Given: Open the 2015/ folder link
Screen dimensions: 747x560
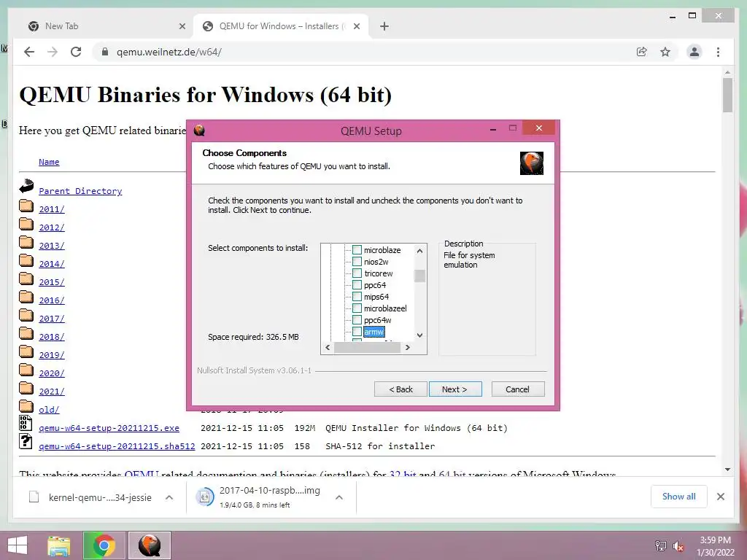Looking at the screenshot, I should pos(52,282).
